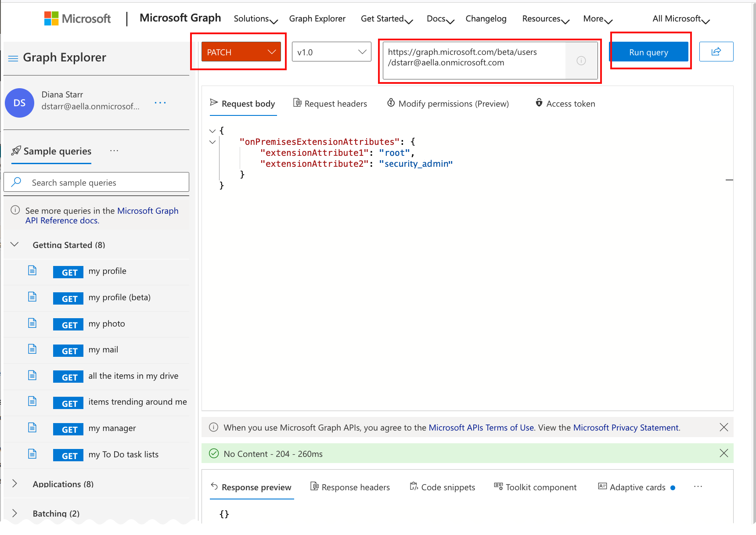Open the Microsoft APIs Terms of Use link
This screenshot has width=756, height=535.
pos(481,427)
